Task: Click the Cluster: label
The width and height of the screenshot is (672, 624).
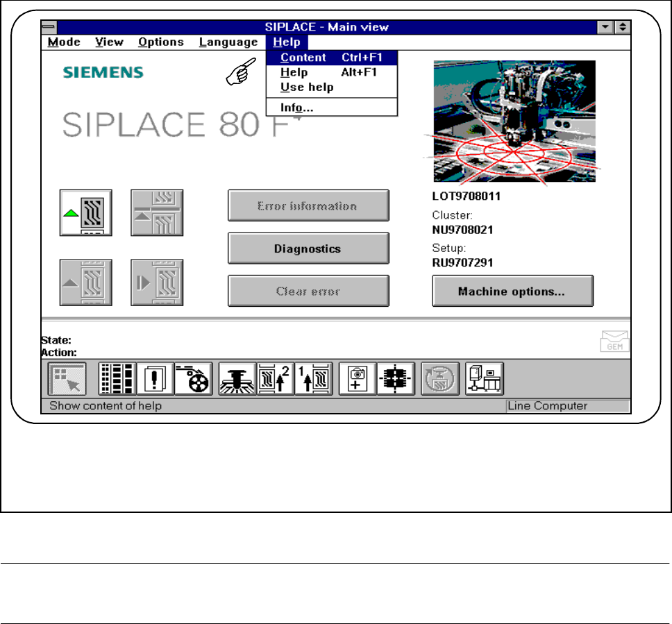Action: [452, 215]
